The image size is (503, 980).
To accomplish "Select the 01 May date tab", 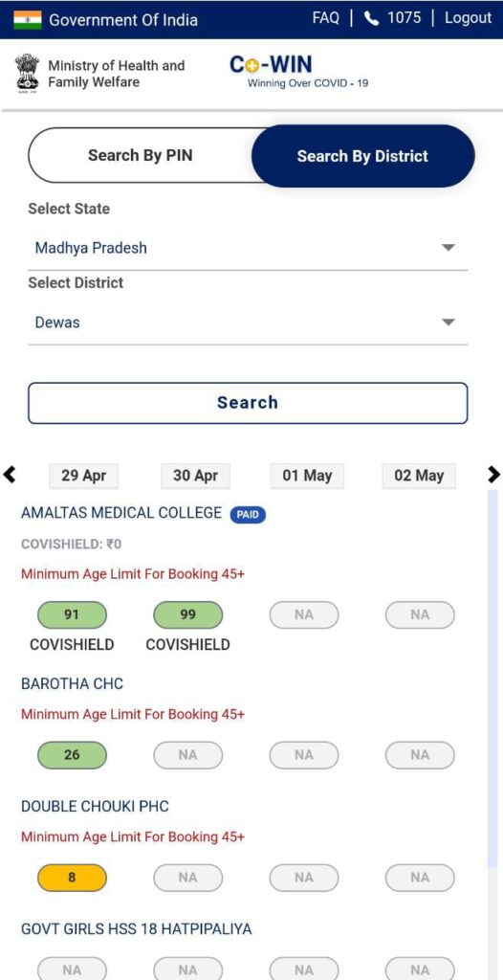I will click(307, 476).
